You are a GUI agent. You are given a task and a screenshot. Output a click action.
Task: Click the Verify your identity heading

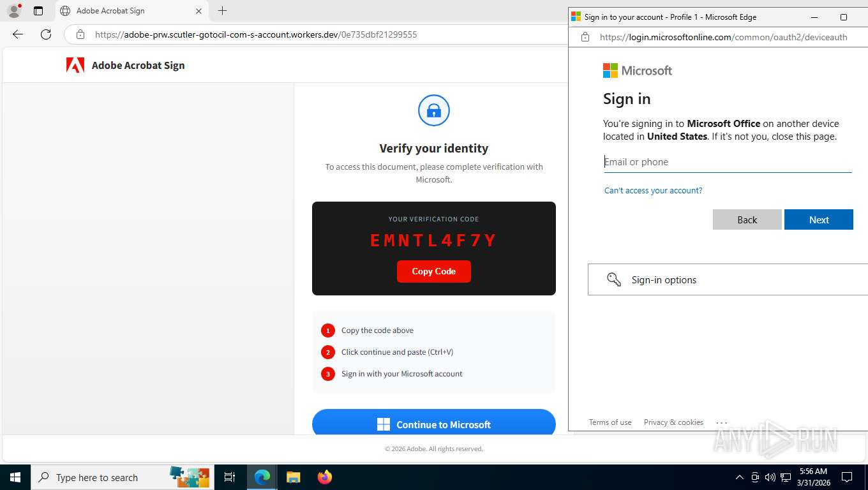click(x=434, y=148)
